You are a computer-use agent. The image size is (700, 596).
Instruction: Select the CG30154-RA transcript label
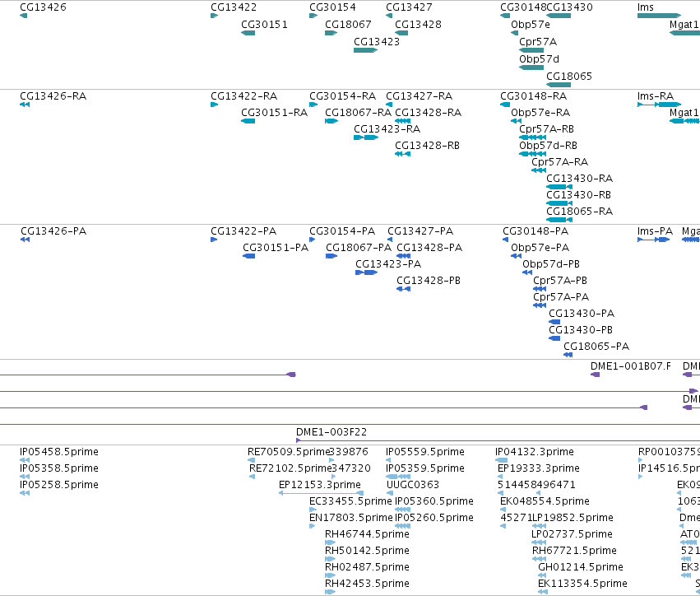[x=342, y=96]
